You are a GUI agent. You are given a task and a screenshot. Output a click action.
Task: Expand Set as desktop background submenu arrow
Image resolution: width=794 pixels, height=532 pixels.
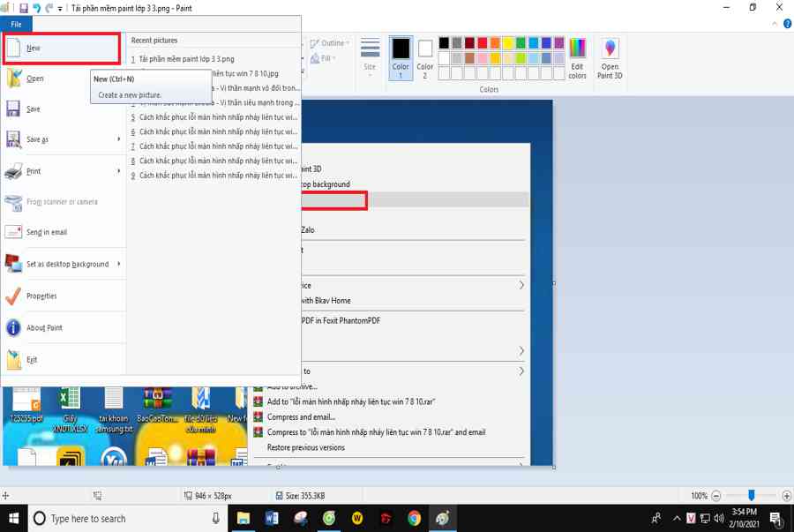tap(118, 264)
